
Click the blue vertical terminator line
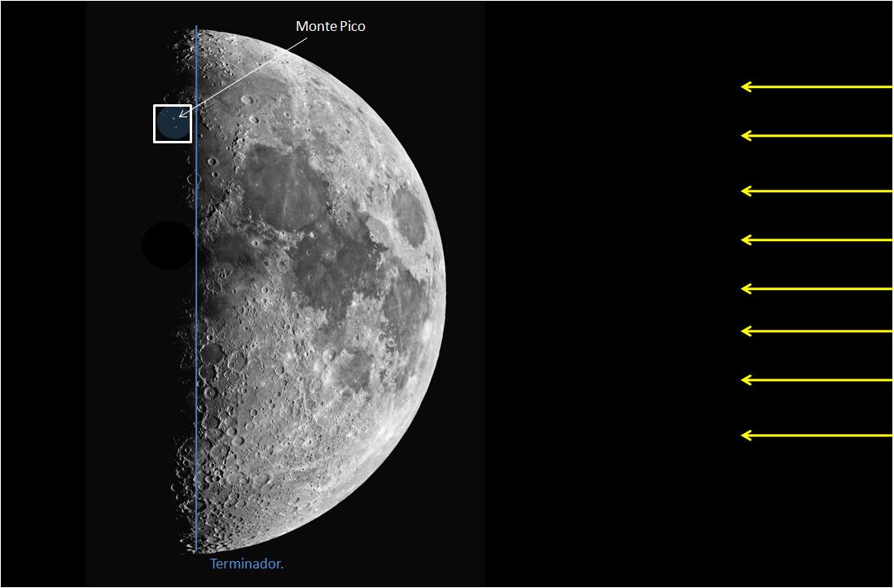tap(196, 326)
